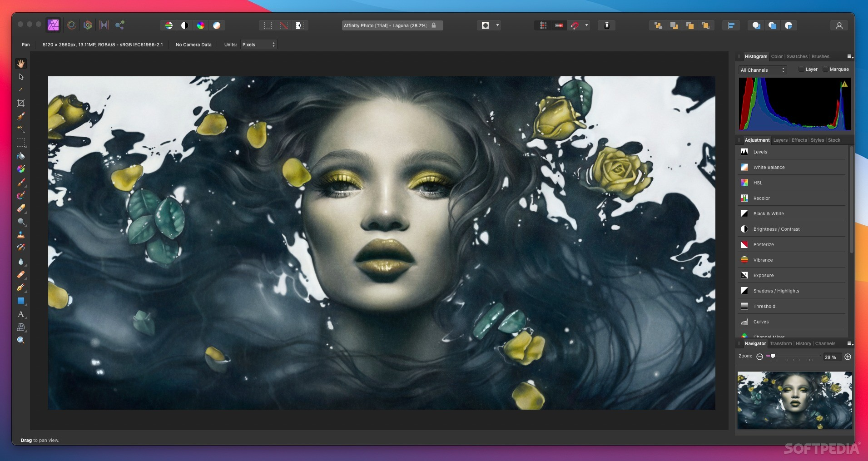Apply Auto Contrast from toolbar
This screenshot has height=461, width=868.
[x=185, y=25]
